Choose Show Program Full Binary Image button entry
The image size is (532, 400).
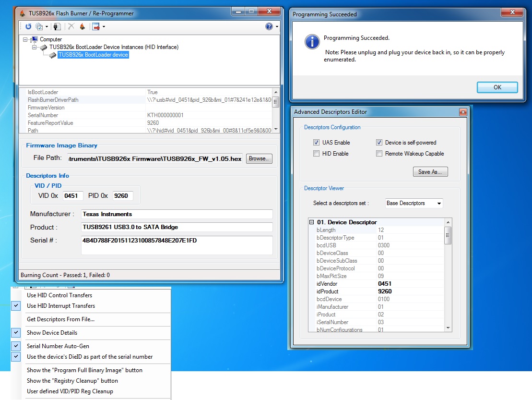coord(84,370)
